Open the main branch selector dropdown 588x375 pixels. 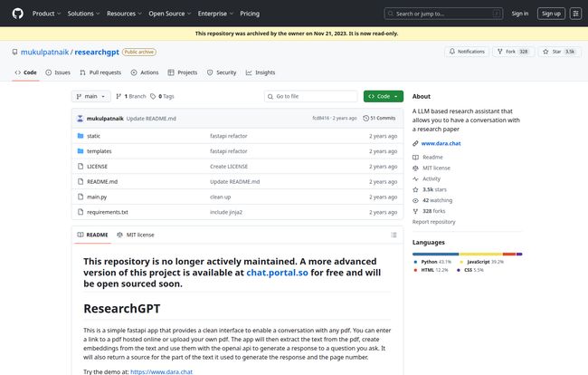tap(91, 97)
